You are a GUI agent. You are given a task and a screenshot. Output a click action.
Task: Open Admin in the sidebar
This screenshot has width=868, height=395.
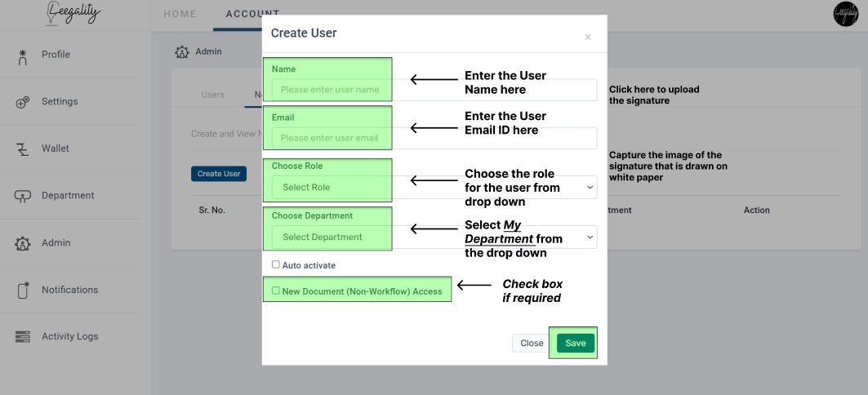56,242
